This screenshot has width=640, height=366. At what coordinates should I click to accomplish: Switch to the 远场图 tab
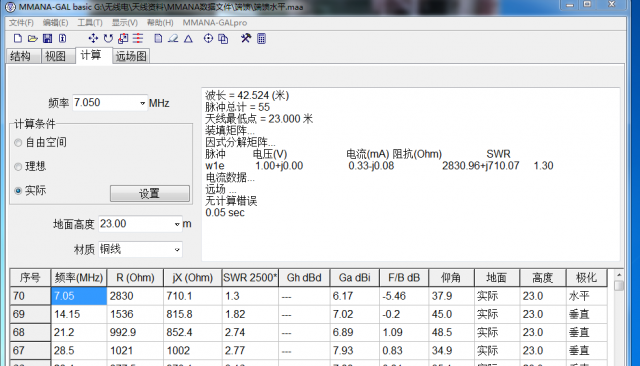[x=131, y=56]
